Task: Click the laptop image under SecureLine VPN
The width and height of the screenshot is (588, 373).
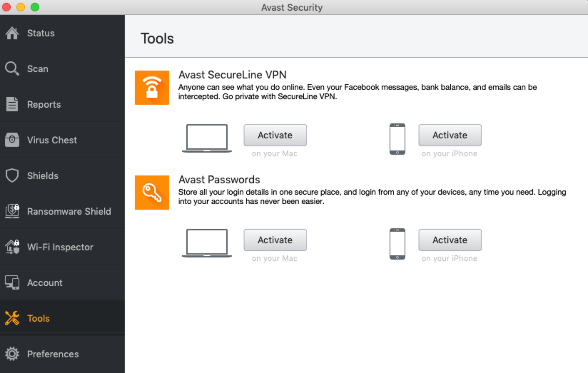Action: (x=207, y=138)
